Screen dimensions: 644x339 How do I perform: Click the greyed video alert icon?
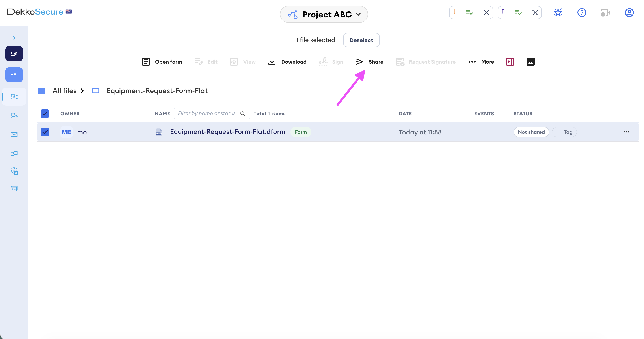[x=605, y=13]
